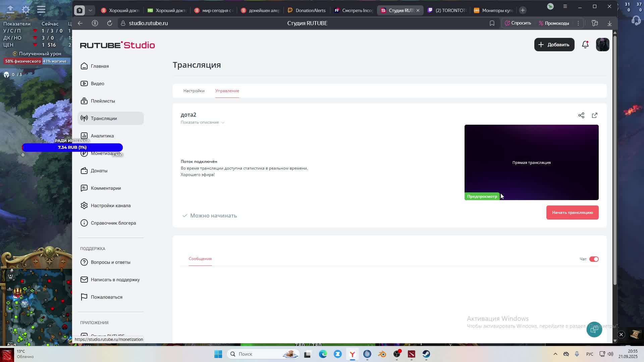Click the Добавить button
This screenshot has height=362, width=644.
[554, 45]
